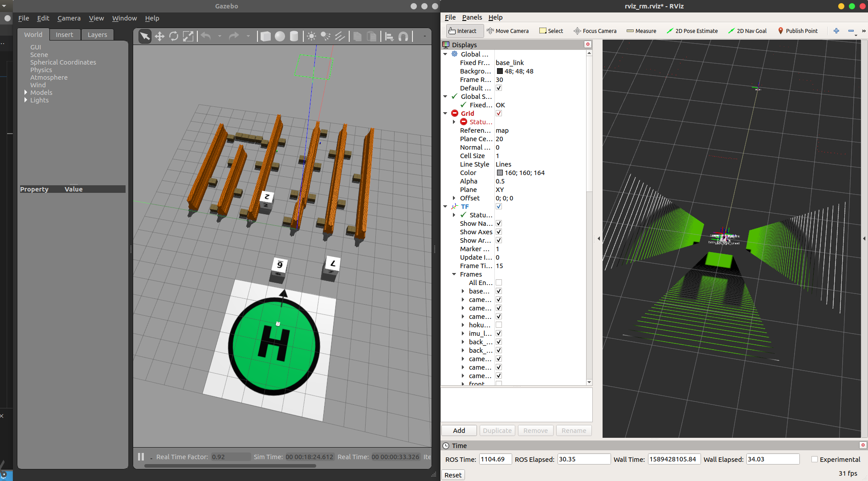Select the rotate mode tool
This screenshot has height=481, width=868.
(x=174, y=37)
